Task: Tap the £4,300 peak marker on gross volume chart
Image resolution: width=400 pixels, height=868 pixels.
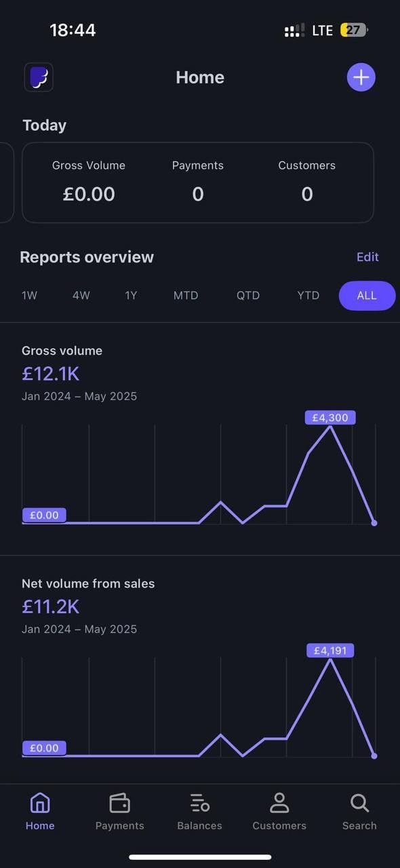Action: point(330,417)
